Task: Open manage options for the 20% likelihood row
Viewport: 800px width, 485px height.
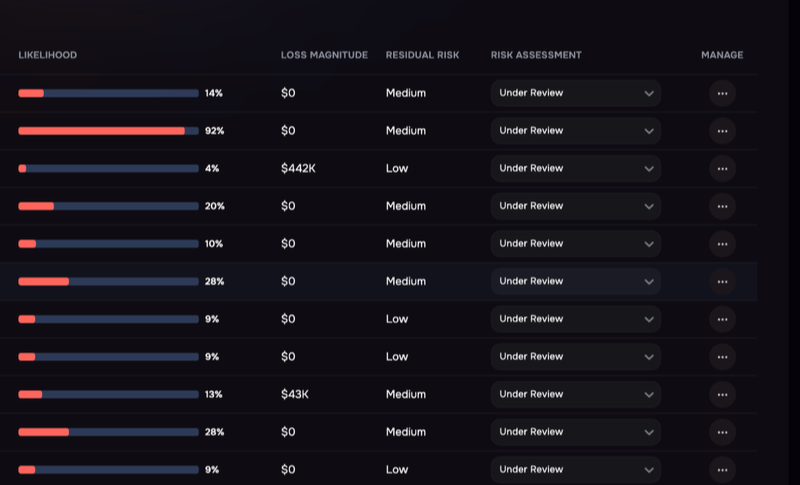Action: pyautogui.click(x=722, y=207)
